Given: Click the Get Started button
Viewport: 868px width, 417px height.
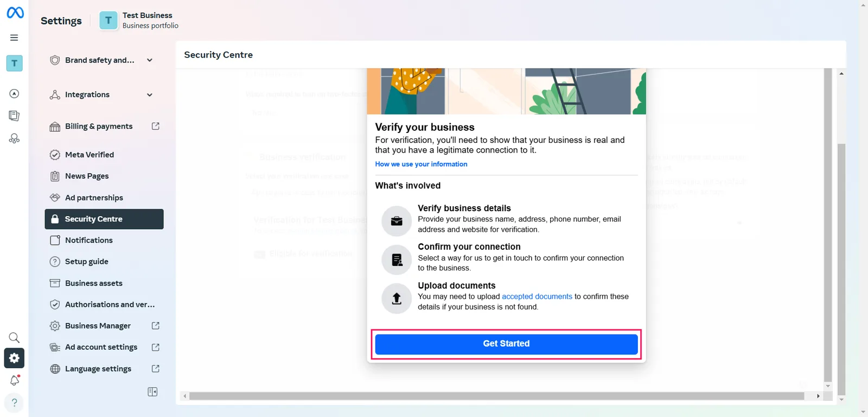Looking at the screenshot, I should click(x=506, y=344).
